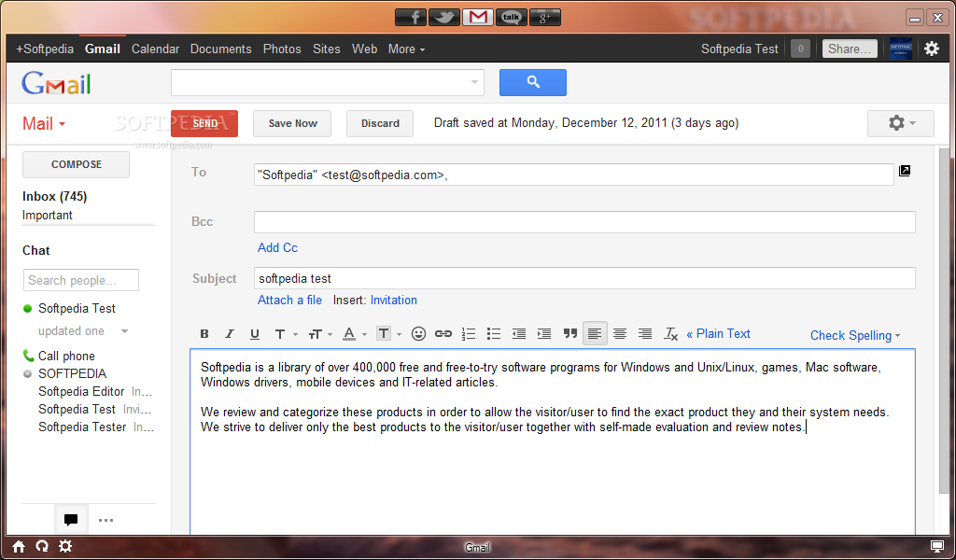Toggle Bold formatting
The image size is (956, 560).
(x=204, y=333)
